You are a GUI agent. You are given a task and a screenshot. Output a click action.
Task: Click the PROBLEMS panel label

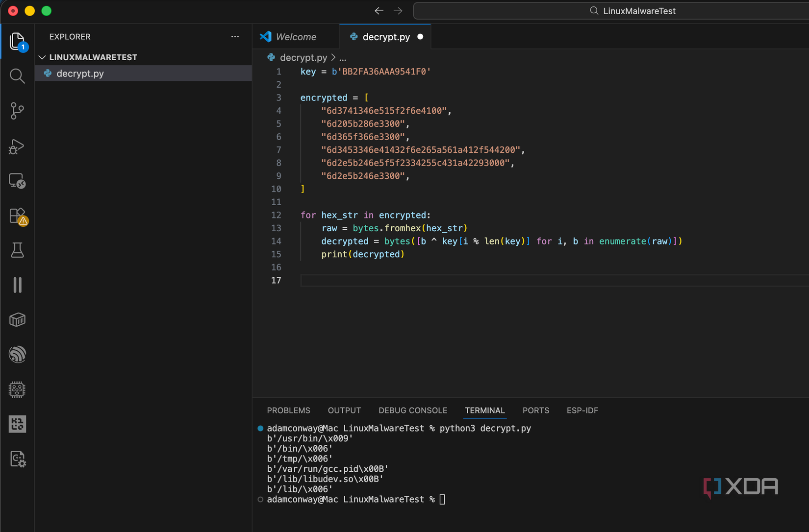pos(288,411)
